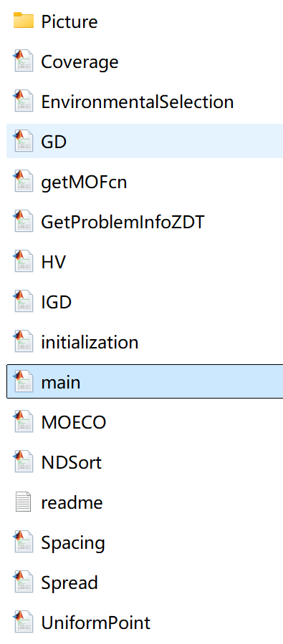Click the Picture folder icon

coord(24,21)
